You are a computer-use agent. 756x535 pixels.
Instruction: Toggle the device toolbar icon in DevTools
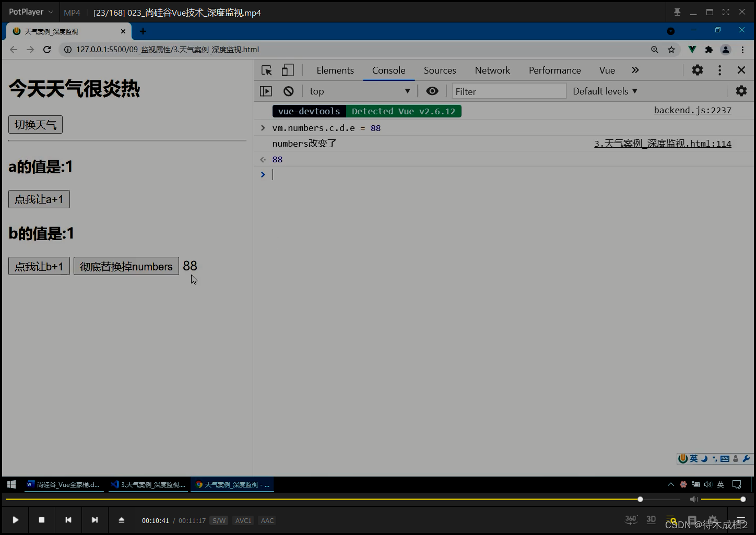[288, 70]
